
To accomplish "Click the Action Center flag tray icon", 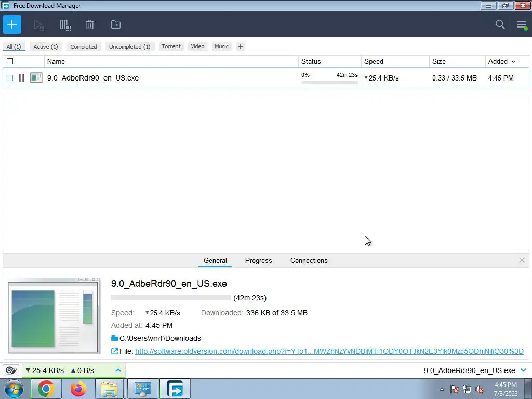I will (x=455, y=389).
